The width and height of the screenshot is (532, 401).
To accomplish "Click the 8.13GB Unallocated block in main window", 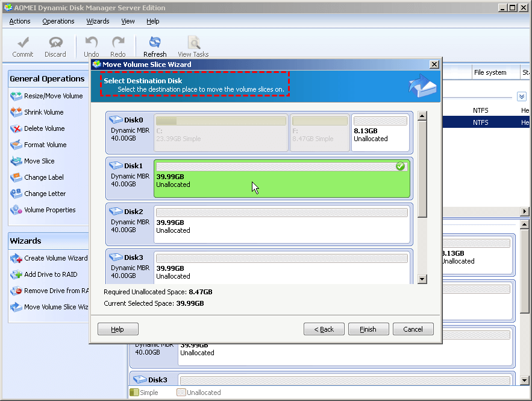I will pyautogui.click(x=477, y=255).
